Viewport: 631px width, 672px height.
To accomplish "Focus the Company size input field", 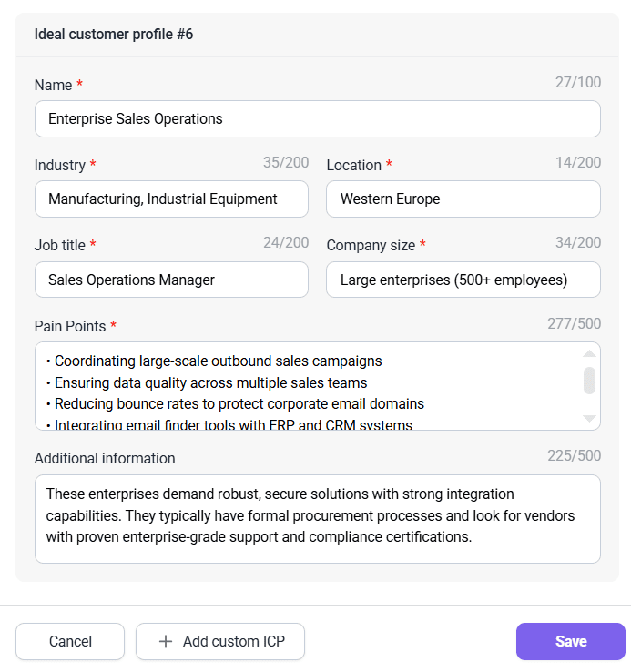I will pos(463,280).
